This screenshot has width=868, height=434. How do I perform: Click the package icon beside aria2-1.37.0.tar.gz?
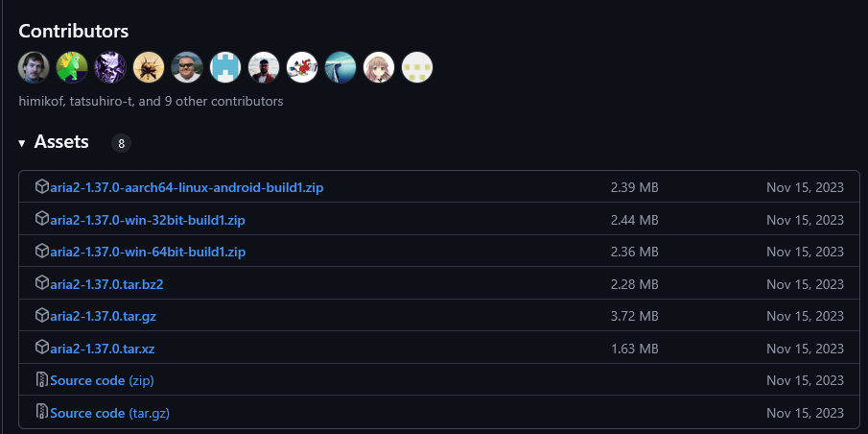tap(42, 316)
